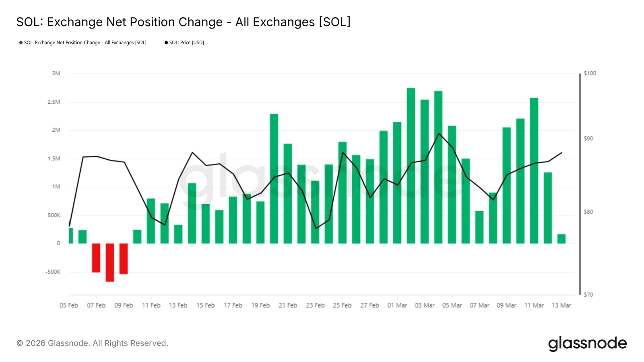Select the lowest red bar on 08 Feb
644x362 pixels.
(x=110, y=262)
